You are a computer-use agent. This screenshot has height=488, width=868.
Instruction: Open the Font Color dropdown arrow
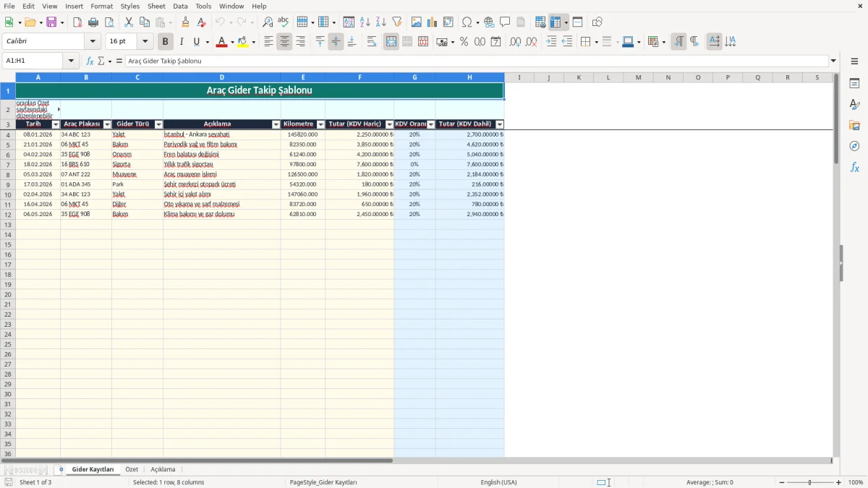pyautogui.click(x=232, y=42)
